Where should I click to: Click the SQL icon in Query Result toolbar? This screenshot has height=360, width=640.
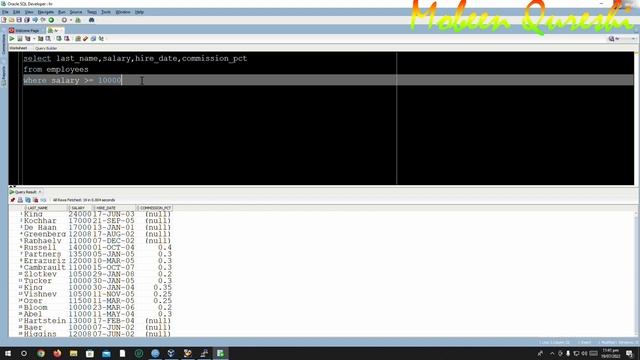[43, 200]
